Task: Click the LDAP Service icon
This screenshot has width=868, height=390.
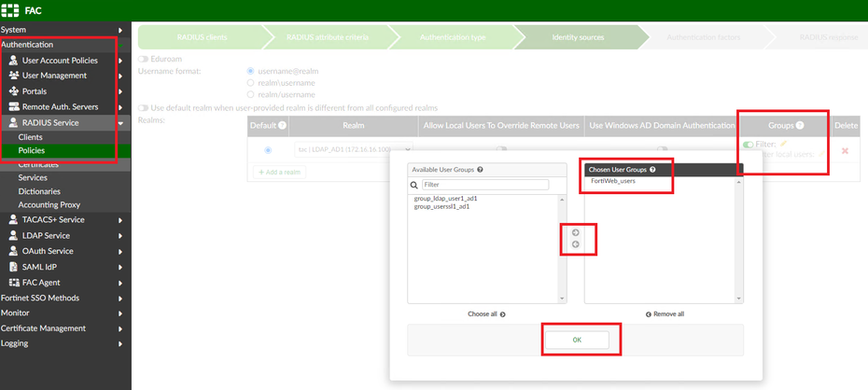Action: [x=13, y=235]
